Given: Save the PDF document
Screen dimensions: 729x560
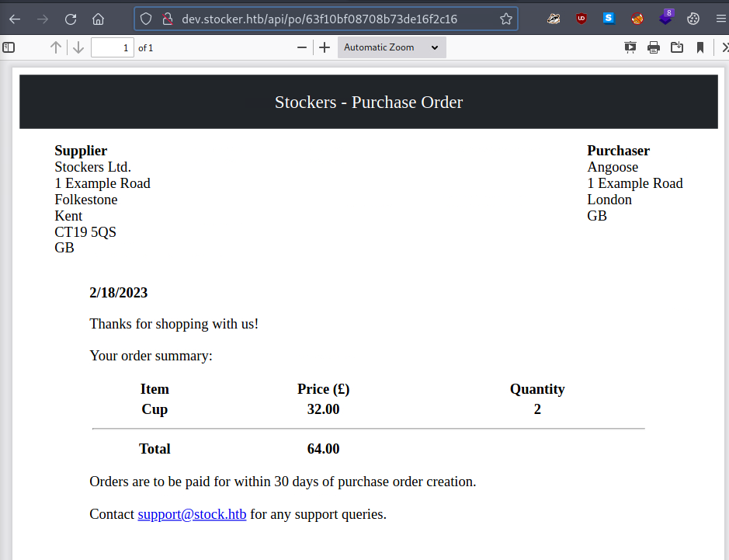Looking at the screenshot, I should tap(677, 47).
